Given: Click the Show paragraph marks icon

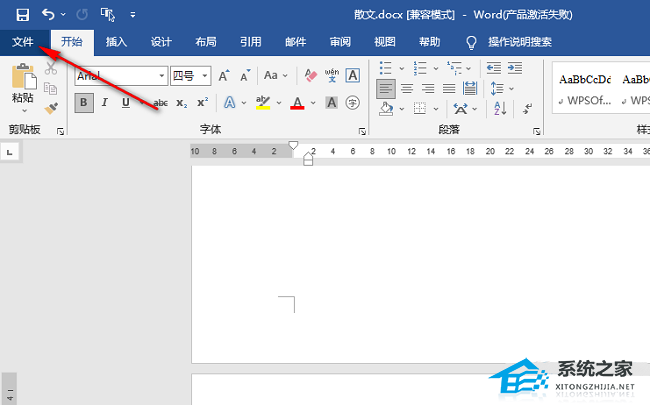Looking at the screenshot, I should click(527, 109).
